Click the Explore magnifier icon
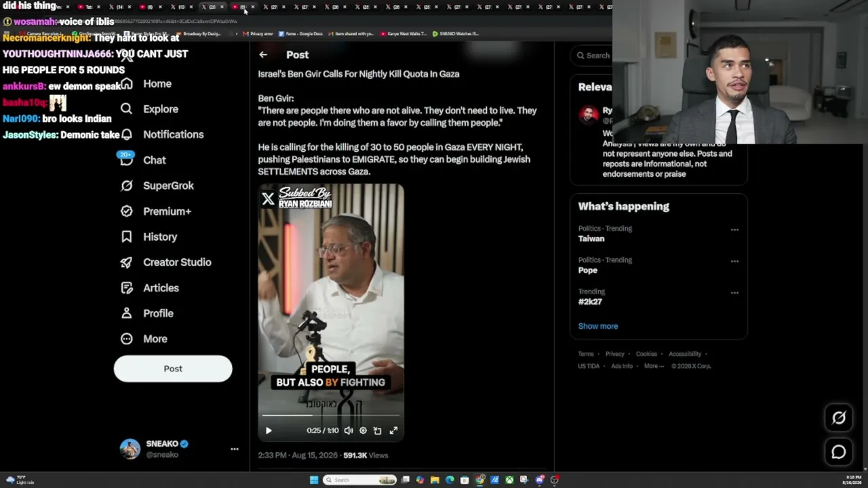 tap(126, 109)
